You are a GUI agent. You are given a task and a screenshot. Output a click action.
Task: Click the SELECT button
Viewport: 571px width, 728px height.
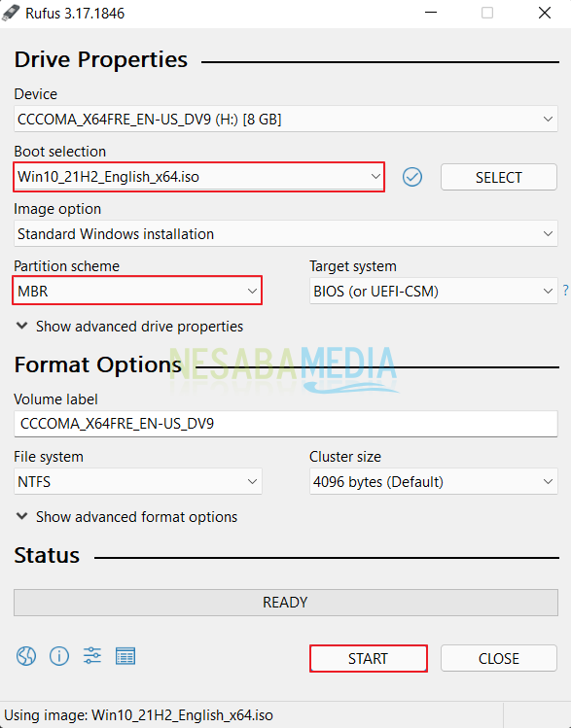click(x=498, y=177)
